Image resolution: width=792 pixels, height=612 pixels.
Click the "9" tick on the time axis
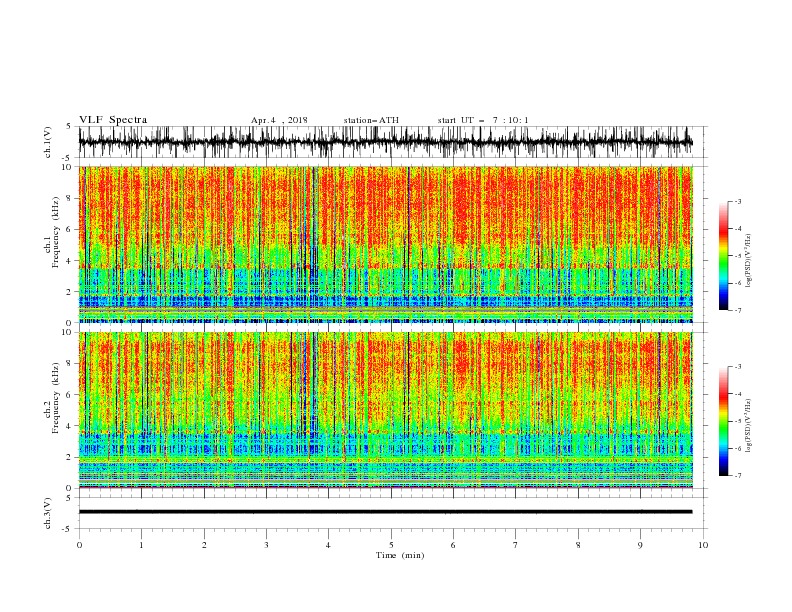[640, 545]
